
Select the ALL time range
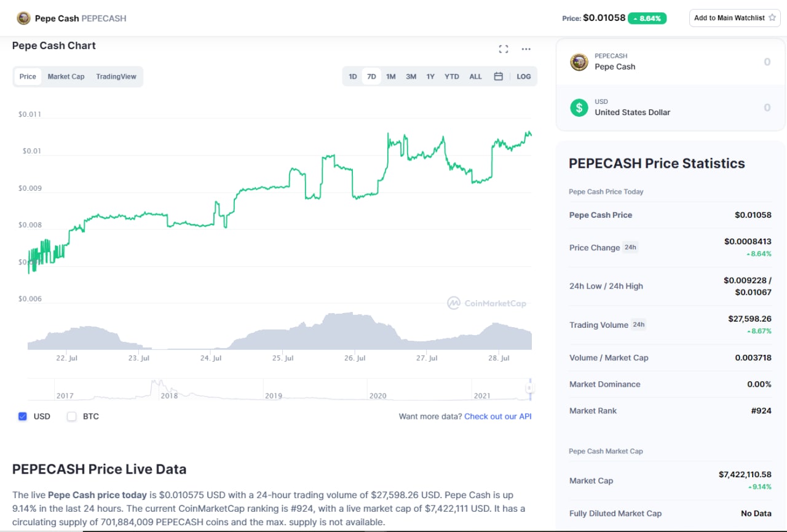tap(476, 76)
